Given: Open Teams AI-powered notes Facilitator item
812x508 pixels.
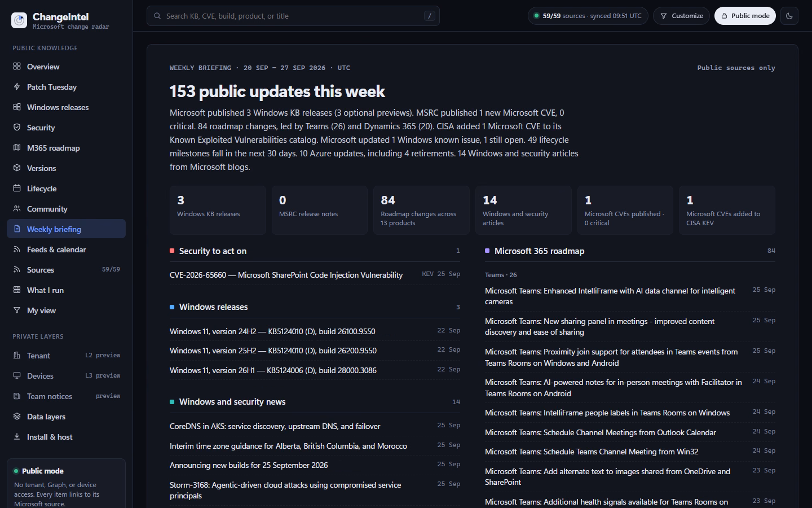Looking at the screenshot, I should (630, 388).
